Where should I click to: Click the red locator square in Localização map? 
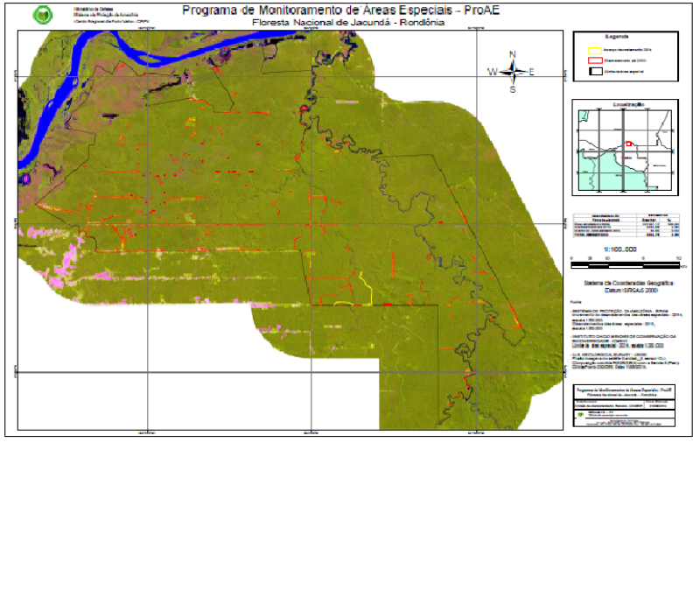point(628,144)
